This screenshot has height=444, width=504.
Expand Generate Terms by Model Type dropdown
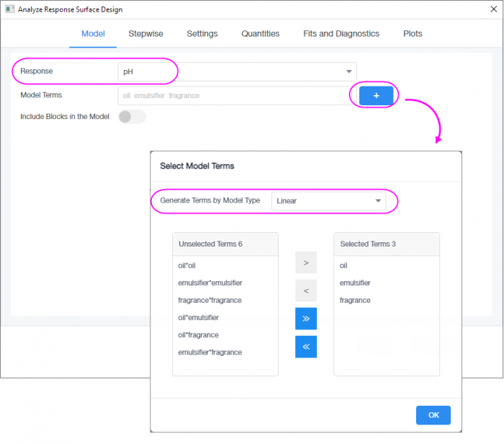pos(328,201)
